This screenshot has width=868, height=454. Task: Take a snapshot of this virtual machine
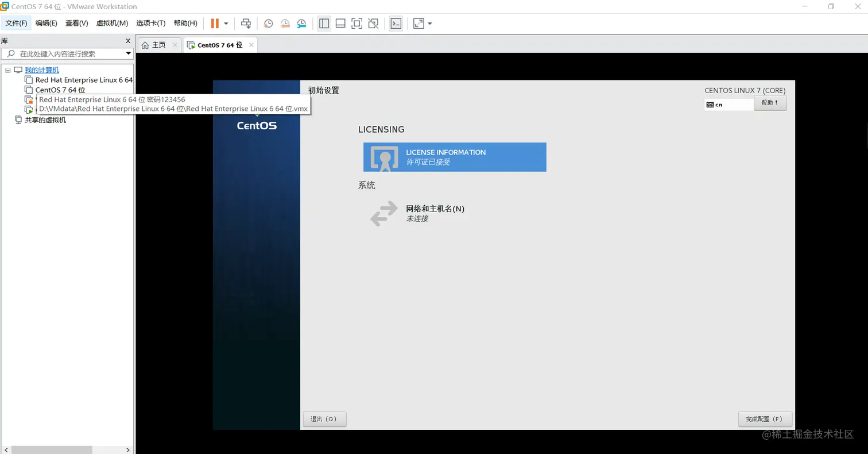[268, 24]
